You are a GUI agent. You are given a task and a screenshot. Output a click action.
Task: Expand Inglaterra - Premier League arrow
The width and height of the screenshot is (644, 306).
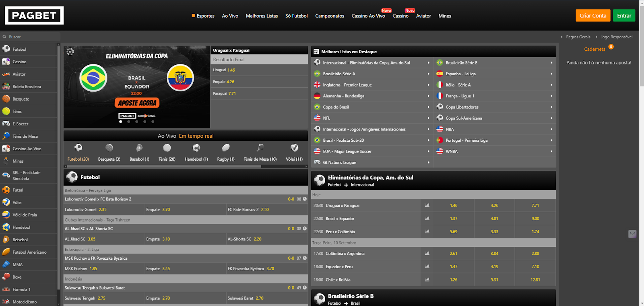click(x=428, y=85)
